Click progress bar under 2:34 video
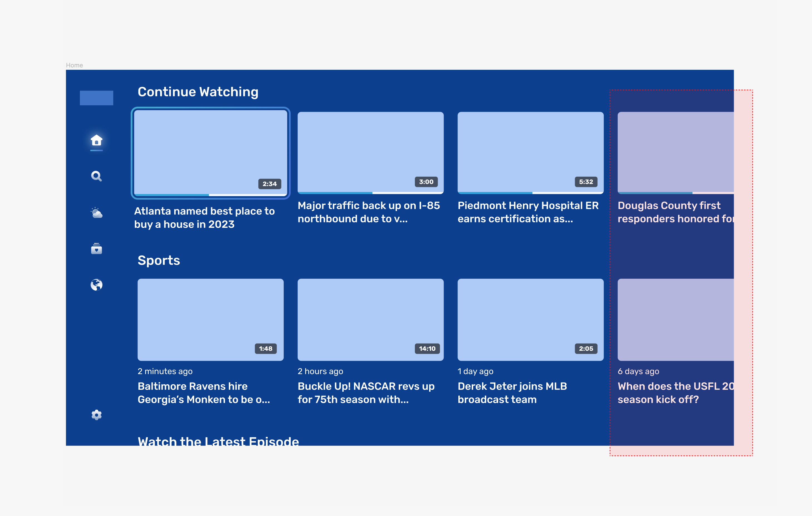The height and width of the screenshot is (516, 812). click(211, 195)
